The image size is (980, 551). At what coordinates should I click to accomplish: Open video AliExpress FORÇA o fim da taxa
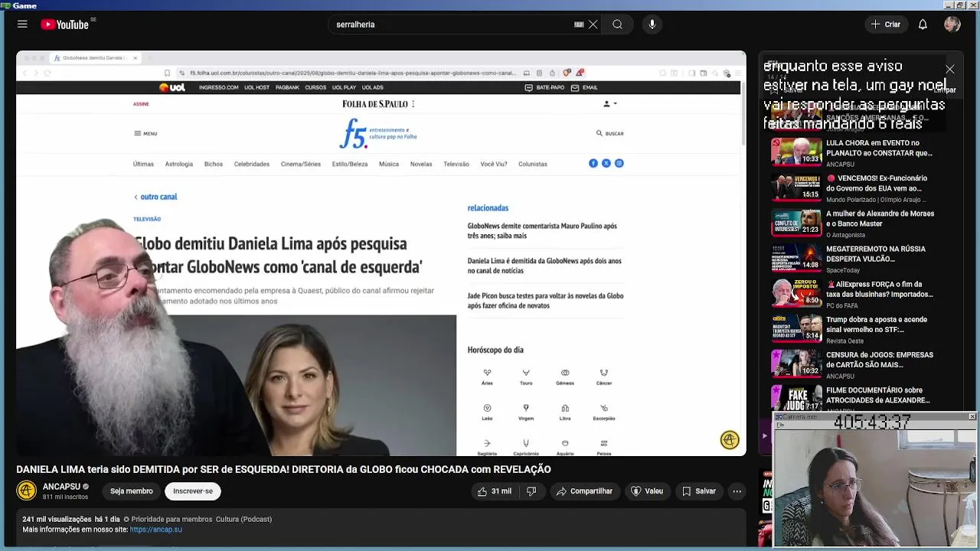880,289
